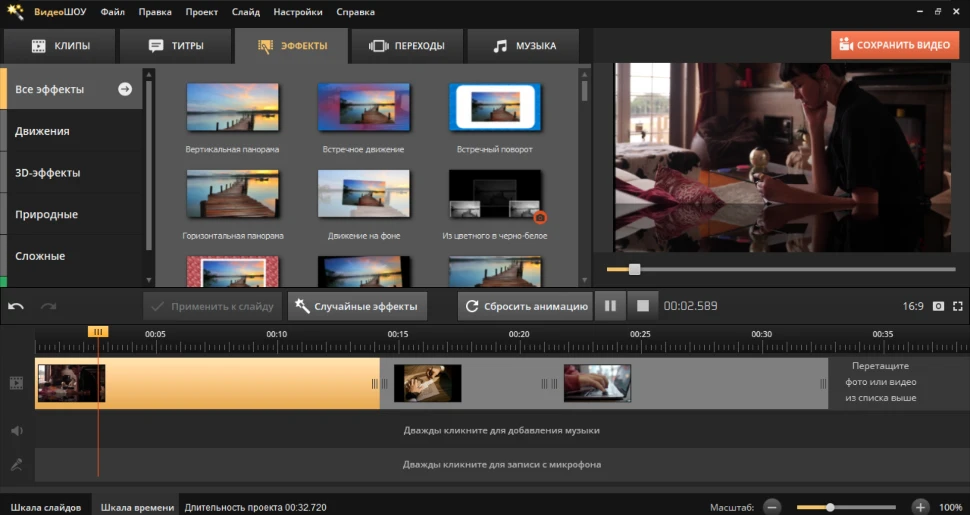Stop the preview playback
The width and height of the screenshot is (970, 515).
click(x=643, y=306)
